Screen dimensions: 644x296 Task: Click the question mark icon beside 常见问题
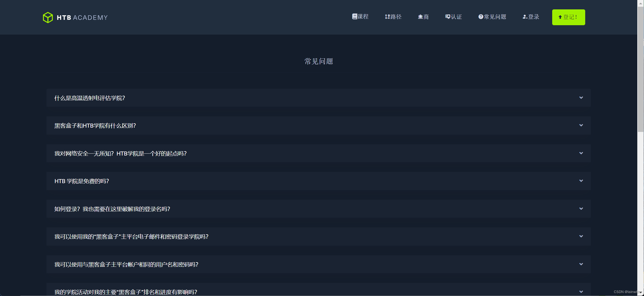coord(481,17)
